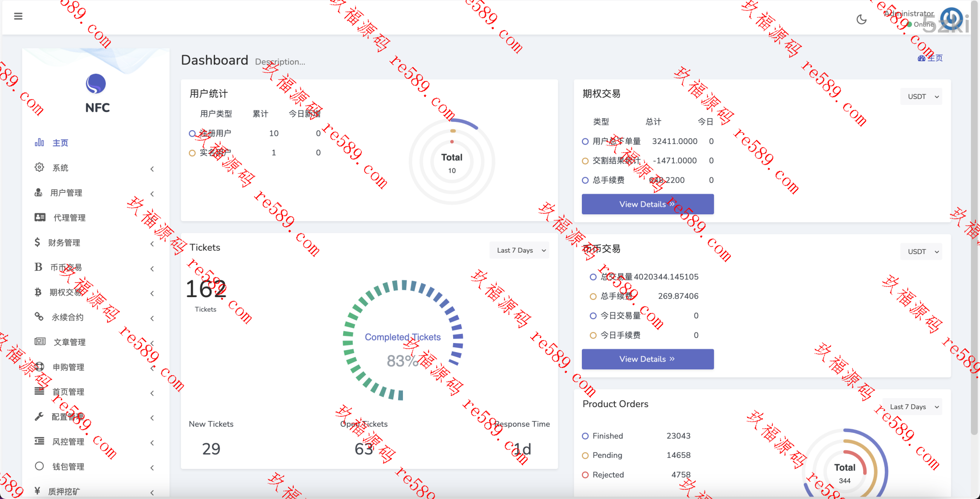Click the 系统 gear icon
Viewport: 980px width, 499px height.
coord(39,167)
